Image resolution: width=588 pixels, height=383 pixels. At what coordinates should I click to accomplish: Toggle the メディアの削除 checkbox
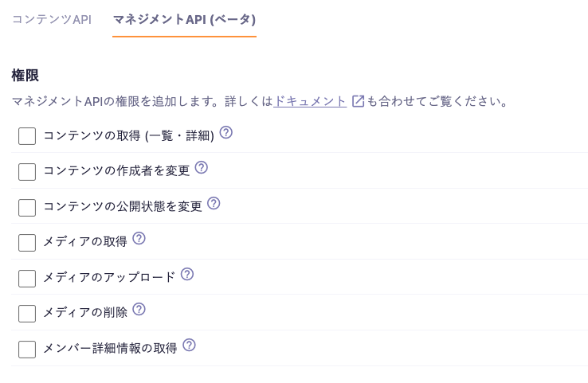(x=27, y=314)
